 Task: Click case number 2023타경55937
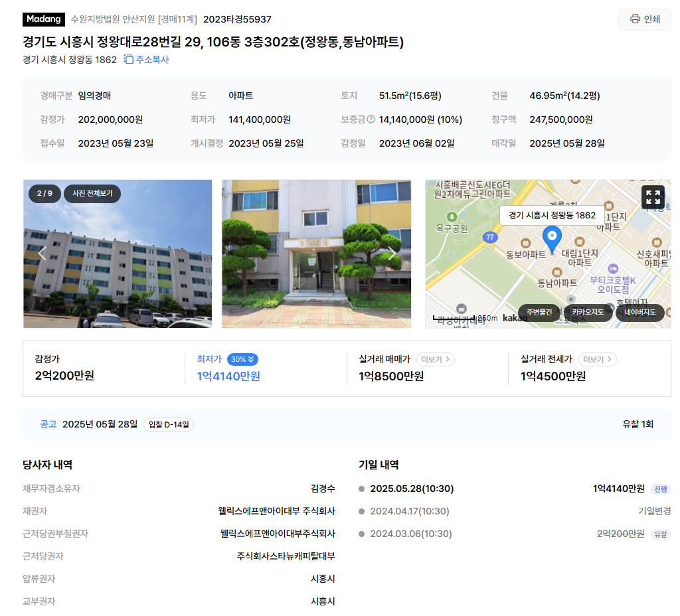237,19
